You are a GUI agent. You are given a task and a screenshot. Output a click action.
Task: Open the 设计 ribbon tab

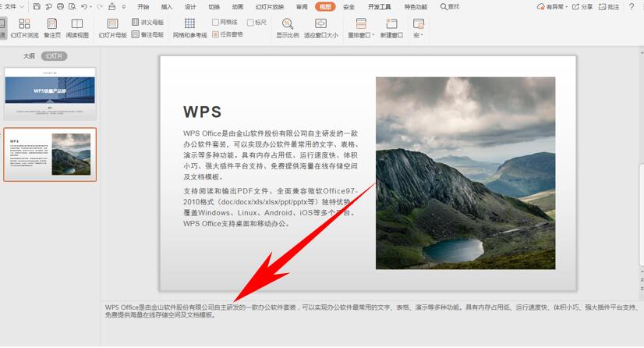pyautogui.click(x=190, y=6)
